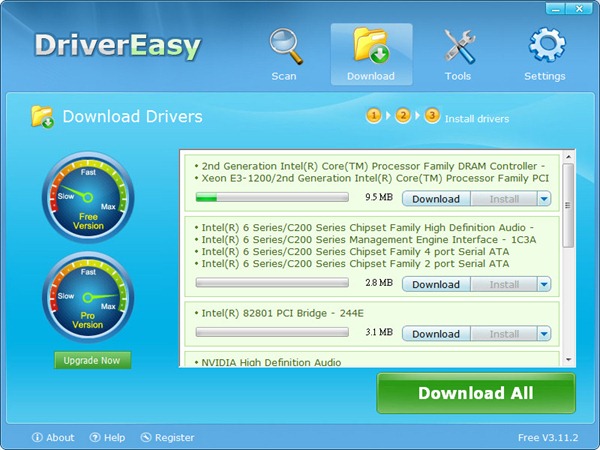The width and height of the screenshot is (600, 450).
Task: Click the Download Drivers folder icon
Action: (x=42, y=117)
